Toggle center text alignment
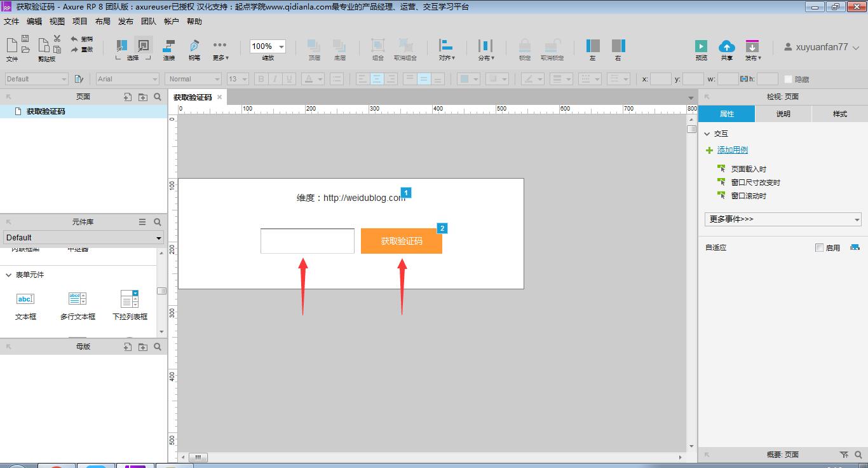 [x=377, y=79]
